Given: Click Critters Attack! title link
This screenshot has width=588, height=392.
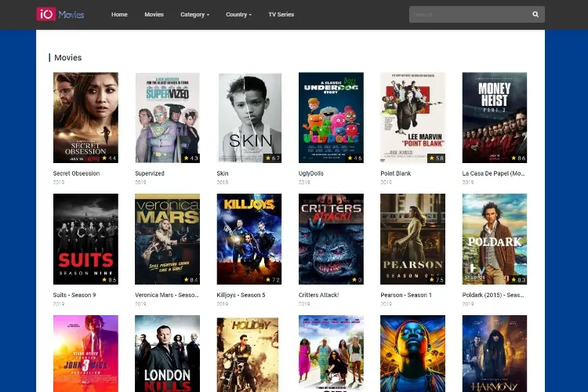Looking at the screenshot, I should [318, 295].
